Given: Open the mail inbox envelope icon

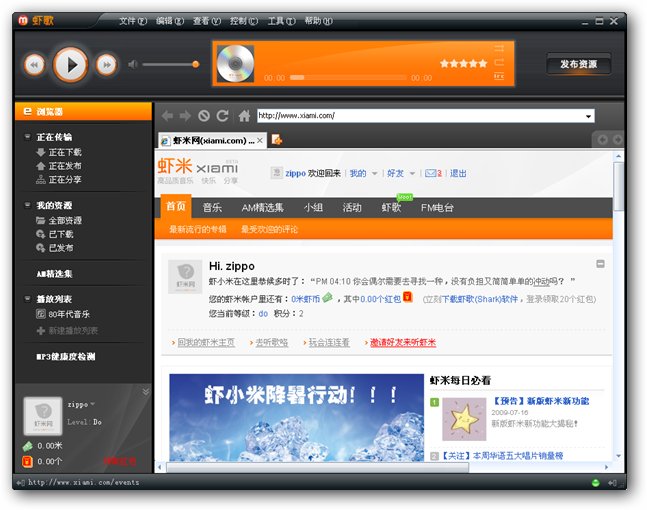Looking at the screenshot, I should click(x=431, y=173).
